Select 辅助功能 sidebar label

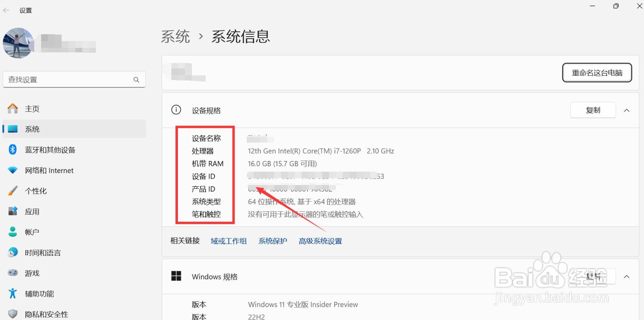coord(39,294)
